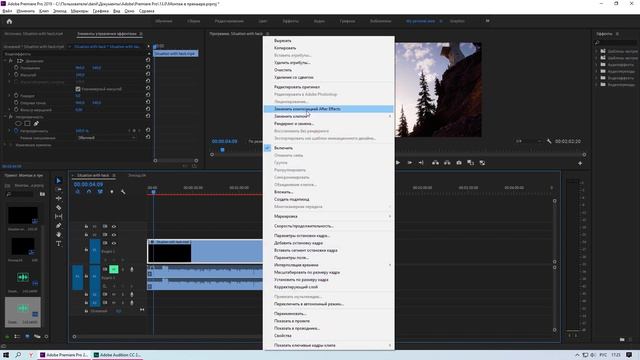Image resolution: width=640 pixels, height=360 pixels.
Task: Expand the Motion effect twirl arrow
Action: (x=5, y=61)
